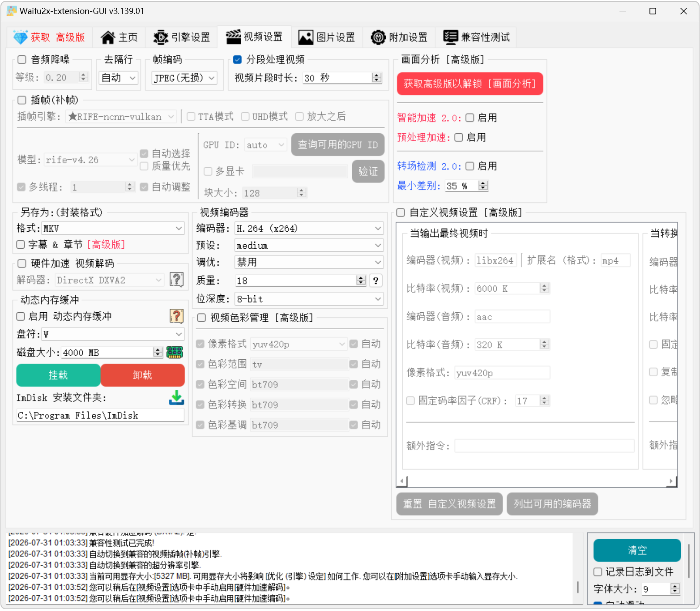Open the GPU ID auto dropdown
Viewport: 700px width, 611px height.
coord(266,145)
